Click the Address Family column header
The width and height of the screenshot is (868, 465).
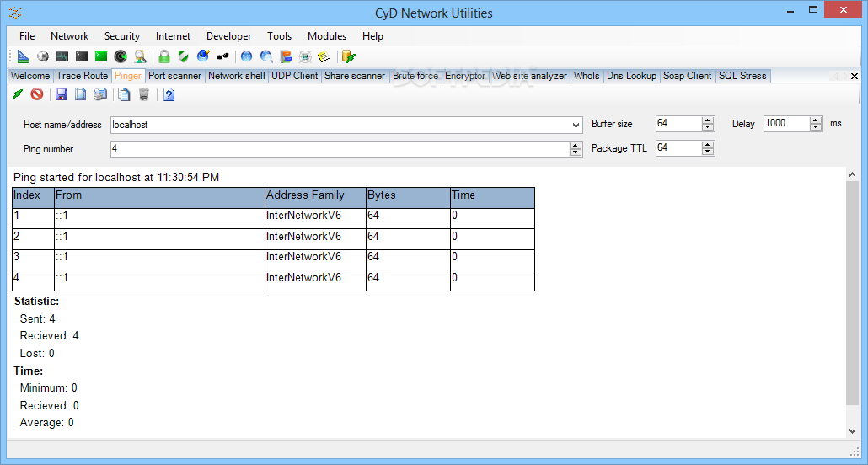[315, 198]
